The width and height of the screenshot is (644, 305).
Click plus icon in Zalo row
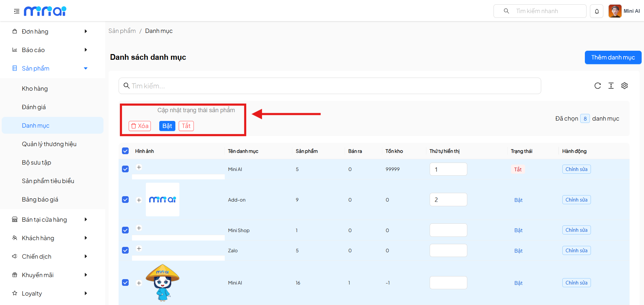(x=139, y=249)
